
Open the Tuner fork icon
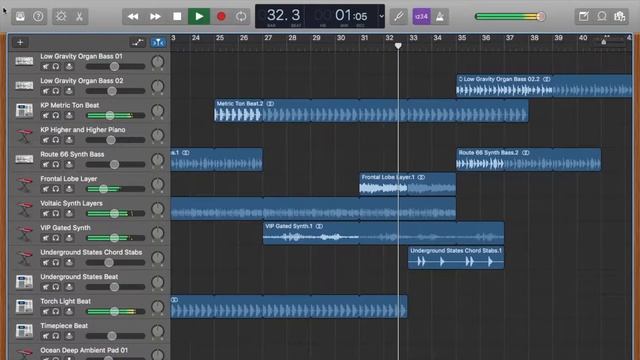399,16
